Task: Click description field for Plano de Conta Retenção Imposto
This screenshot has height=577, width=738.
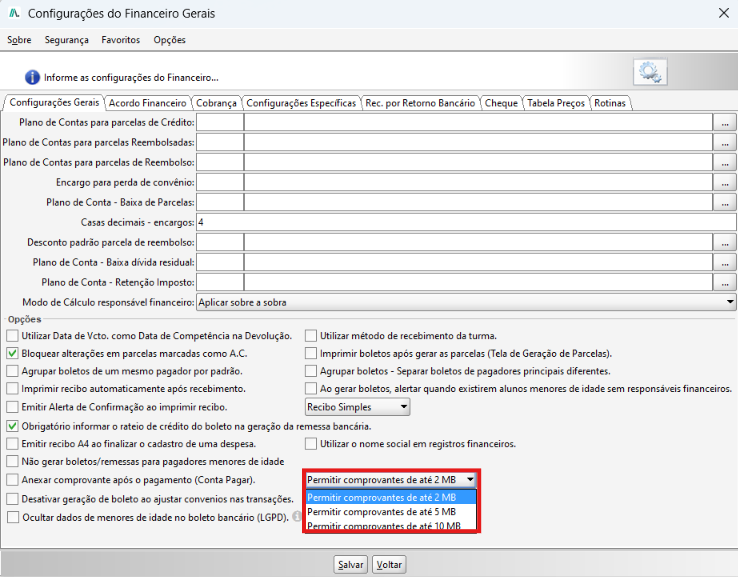Action: tap(478, 283)
